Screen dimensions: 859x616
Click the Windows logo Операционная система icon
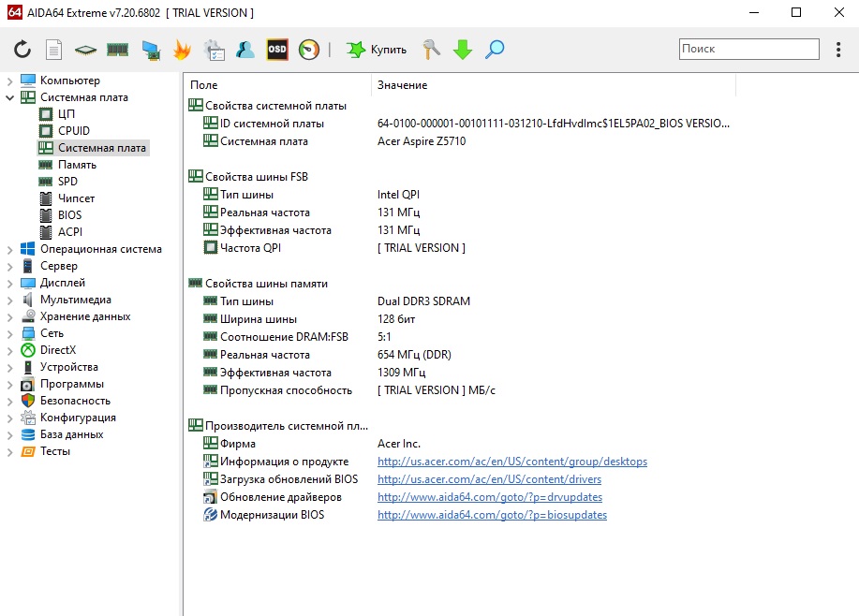(x=28, y=249)
